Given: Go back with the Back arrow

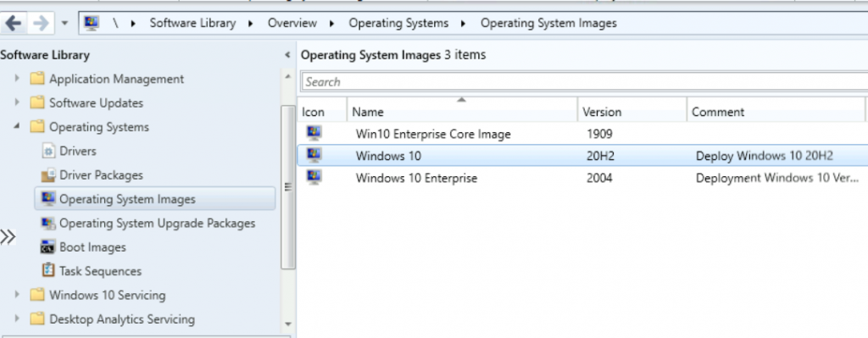Looking at the screenshot, I should pos(14,23).
